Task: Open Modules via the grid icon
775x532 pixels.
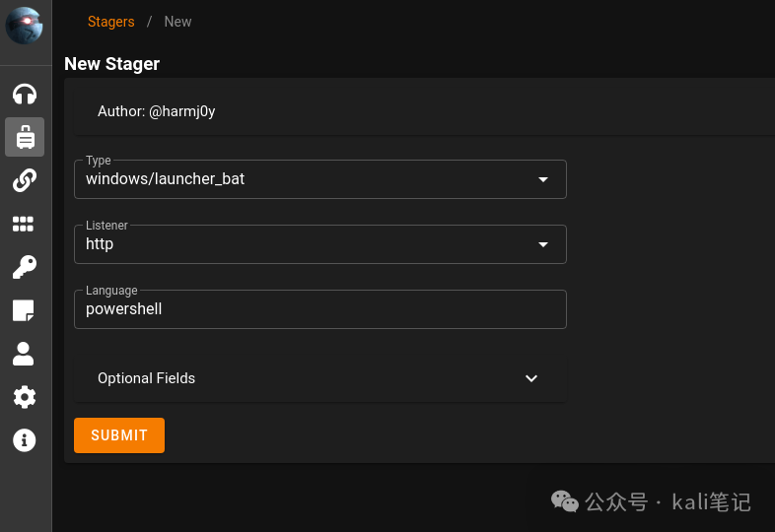Action: (24, 224)
